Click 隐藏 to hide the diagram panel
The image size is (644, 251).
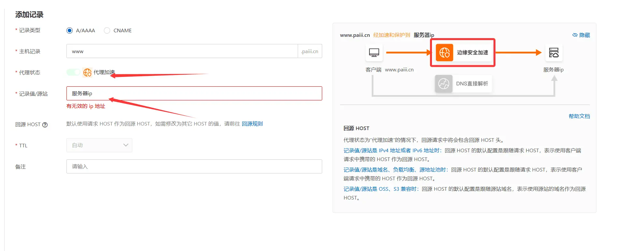coord(584,35)
